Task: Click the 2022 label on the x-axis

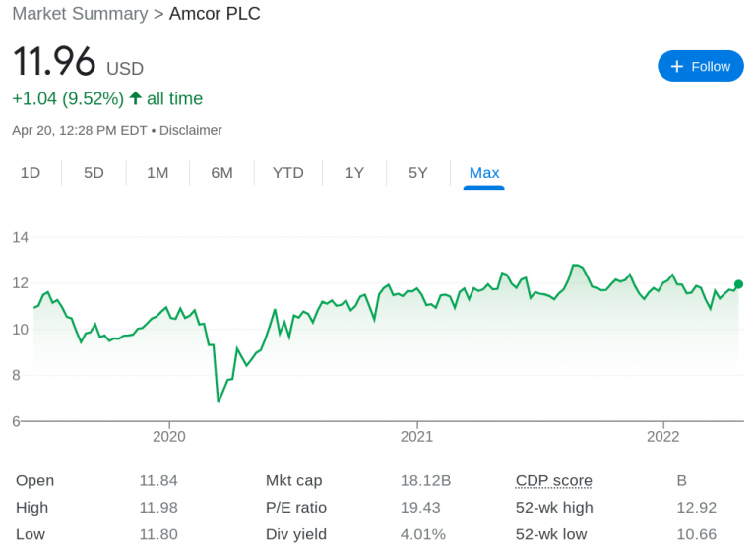Action: [663, 436]
